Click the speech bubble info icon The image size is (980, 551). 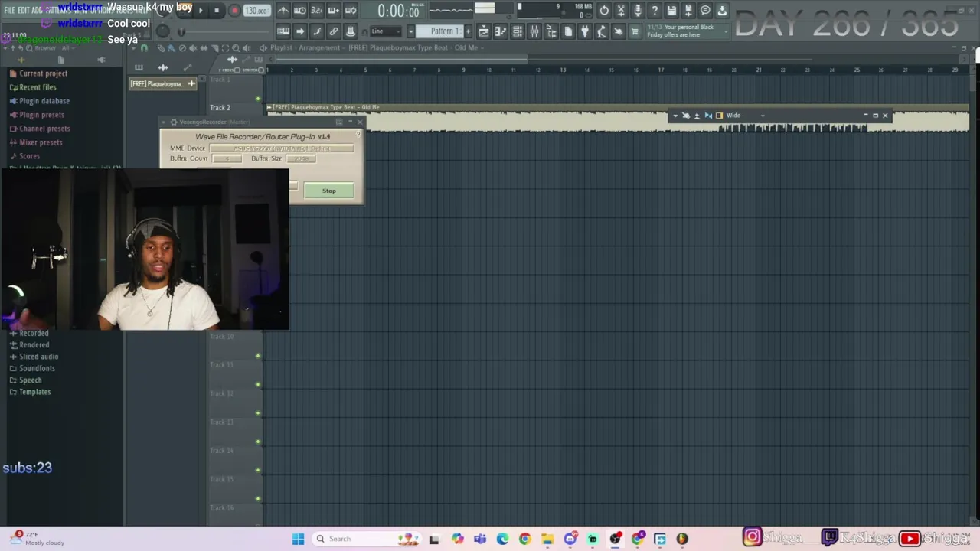tap(705, 11)
